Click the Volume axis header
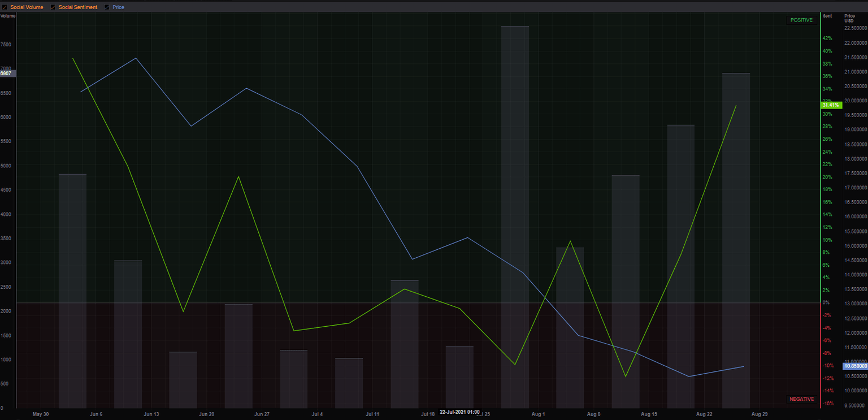This screenshot has height=420, width=868. click(8, 16)
